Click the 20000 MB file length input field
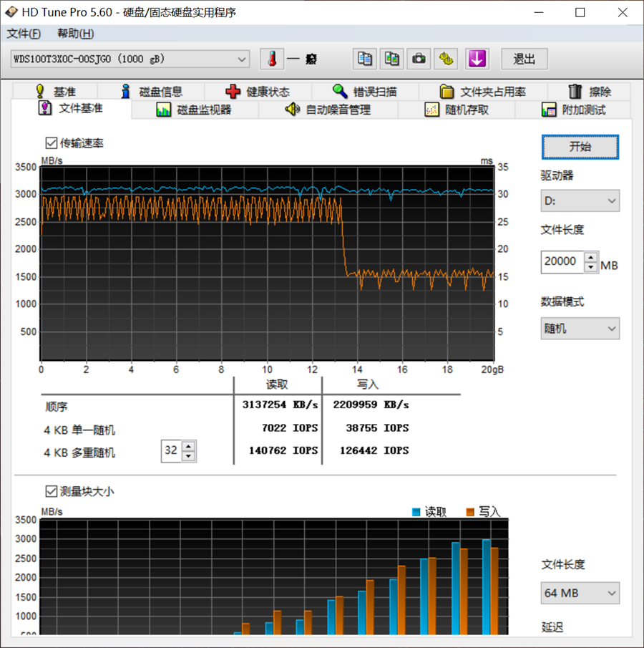 pos(562,262)
